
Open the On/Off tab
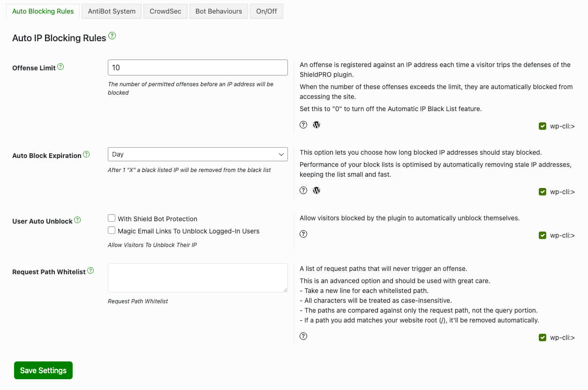click(x=266, y=11)
